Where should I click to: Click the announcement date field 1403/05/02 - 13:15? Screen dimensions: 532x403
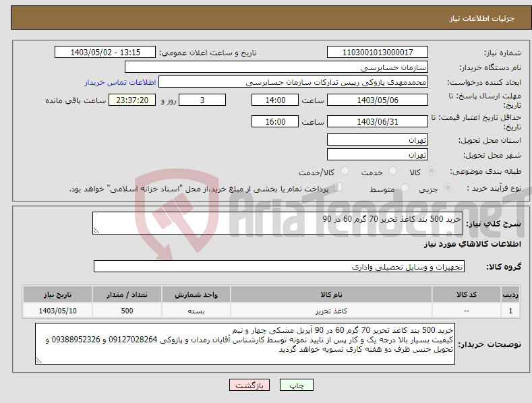tap(105, 53)
